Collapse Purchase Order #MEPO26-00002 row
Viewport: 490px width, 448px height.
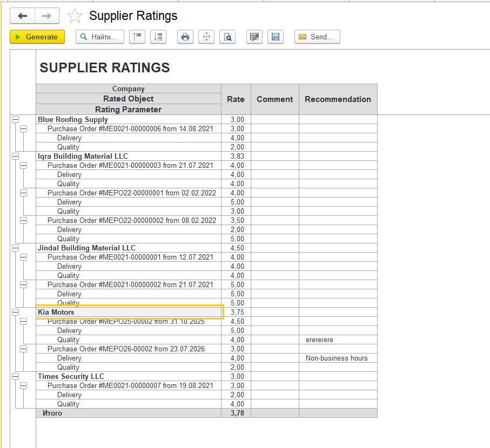23,349
